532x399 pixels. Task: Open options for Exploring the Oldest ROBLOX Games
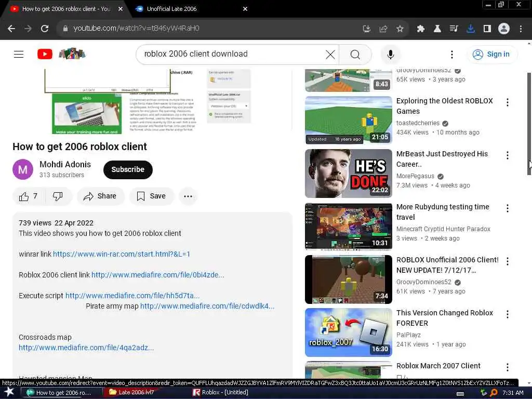[x=507, y=102]
